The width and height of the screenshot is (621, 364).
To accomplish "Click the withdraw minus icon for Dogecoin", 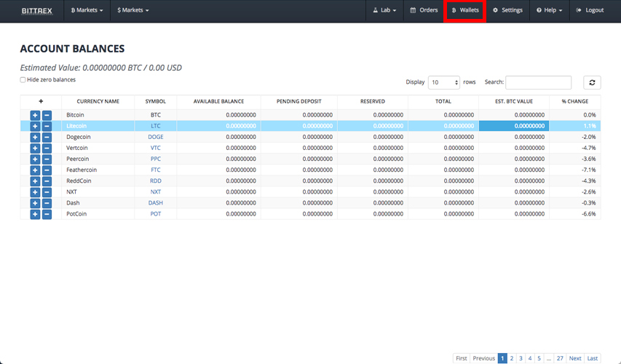I will (47, 138).
